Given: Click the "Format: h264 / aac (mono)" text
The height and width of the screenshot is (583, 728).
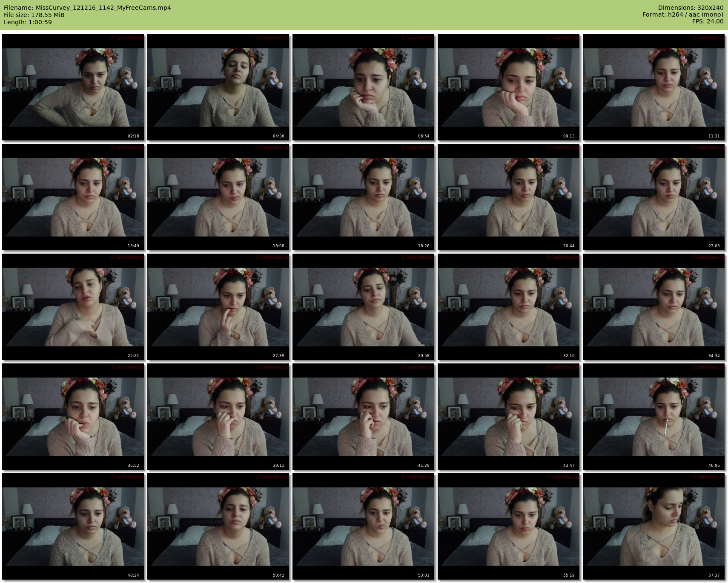Looking at the screenshot, I should [683, 14].
